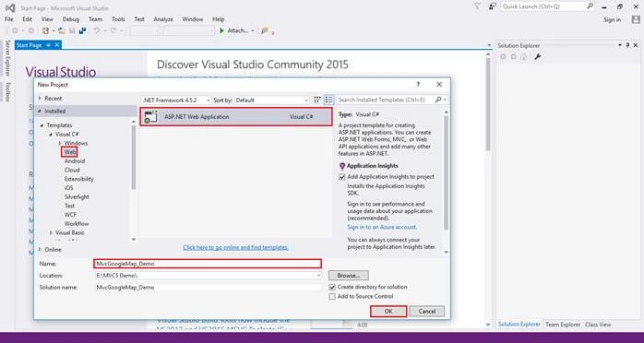Close the Start Page tab

(56, 45)
